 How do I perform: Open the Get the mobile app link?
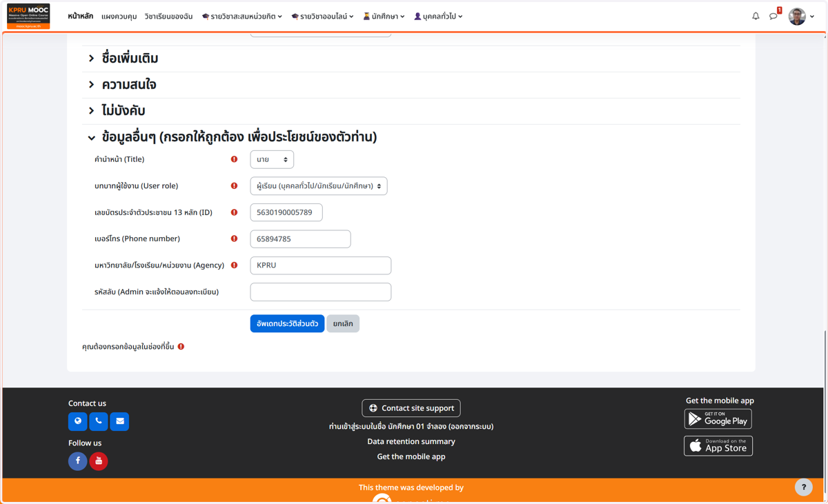[411, 456]
